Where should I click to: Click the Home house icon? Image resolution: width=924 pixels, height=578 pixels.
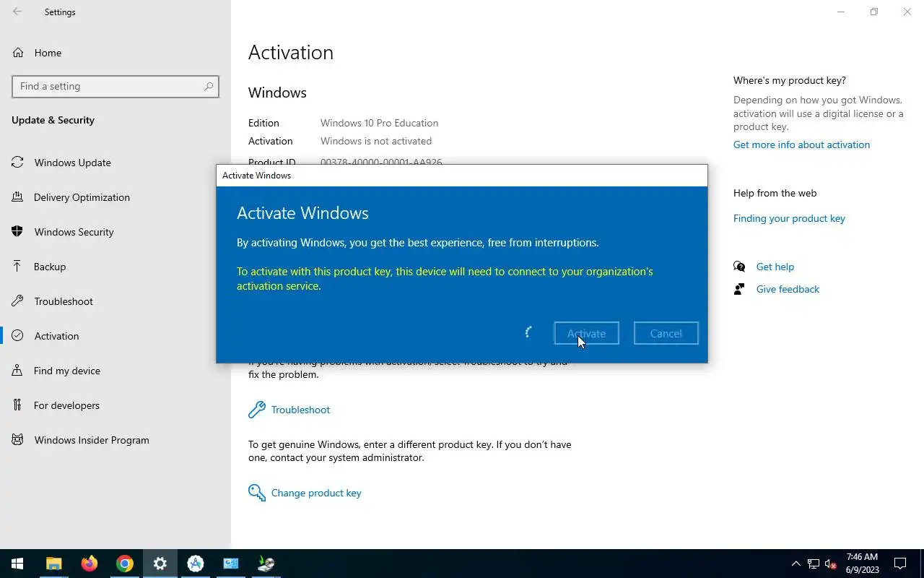(x=17, y=53)
